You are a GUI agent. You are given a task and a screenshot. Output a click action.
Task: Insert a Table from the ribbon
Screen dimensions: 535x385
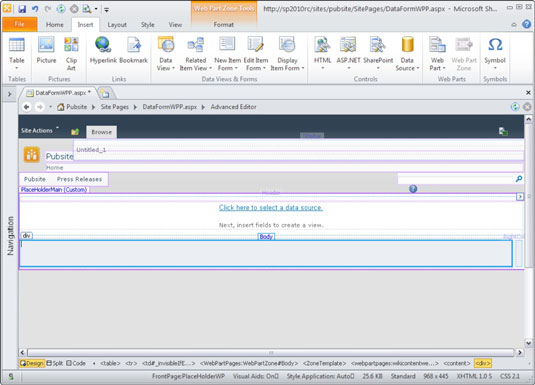16,53
